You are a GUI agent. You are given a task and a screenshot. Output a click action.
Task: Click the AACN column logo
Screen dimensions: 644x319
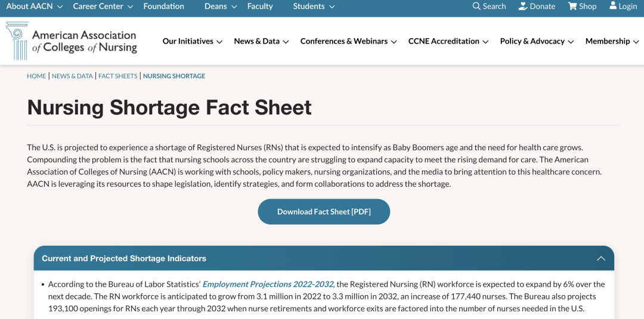pos(17,41)
